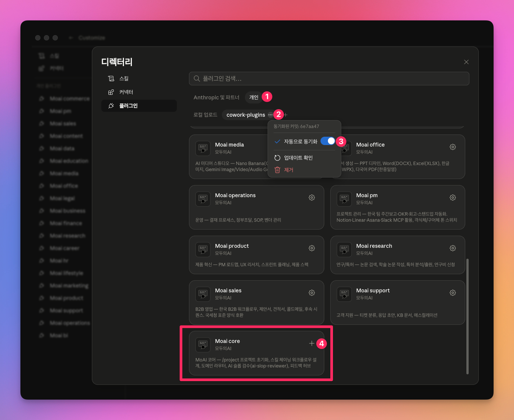Open the Moai office plugin card
The height and width of the screenshot is (420, 514).
(x=398, y=157)
